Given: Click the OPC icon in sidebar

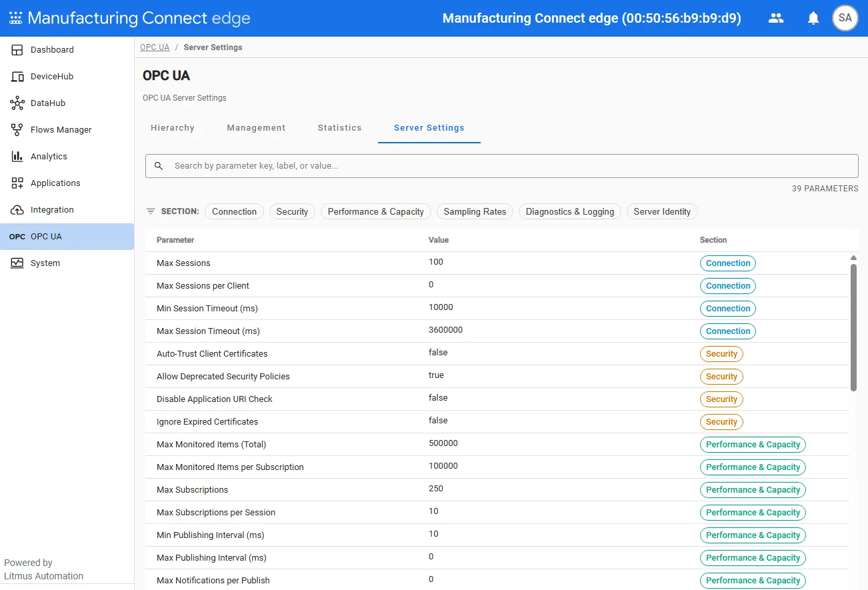Looking at the screenshot, I should (17, 237).
